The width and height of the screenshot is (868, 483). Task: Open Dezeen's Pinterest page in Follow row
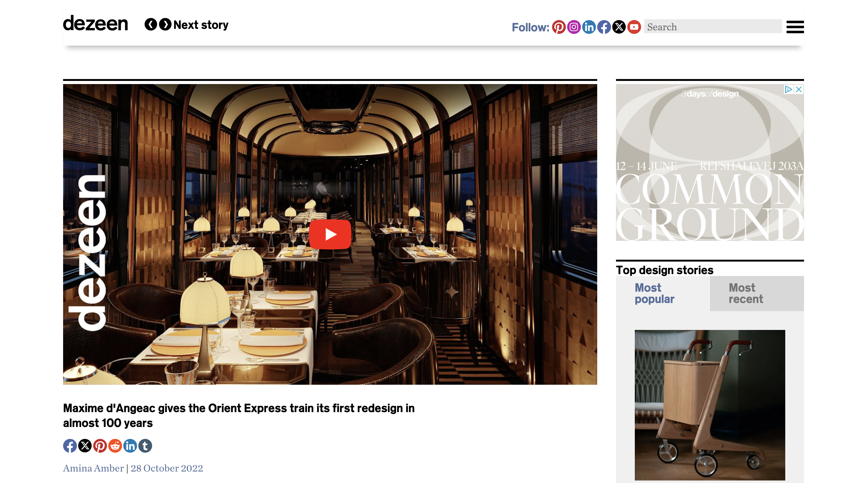558,27
